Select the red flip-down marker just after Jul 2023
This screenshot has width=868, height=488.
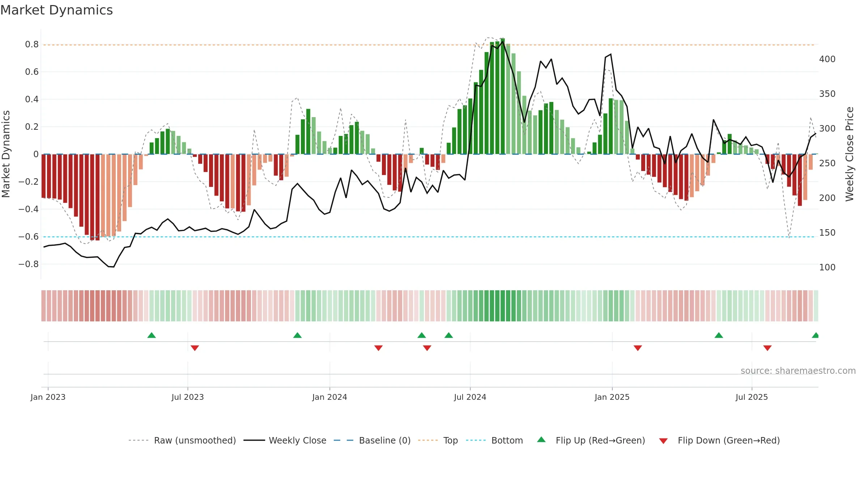click(195, 348)
